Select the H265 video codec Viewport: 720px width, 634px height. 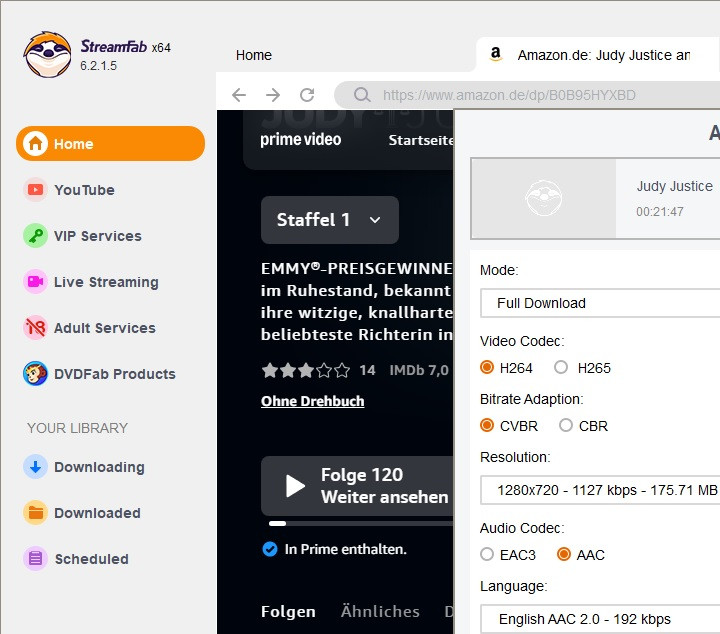[x=561, y=368]
